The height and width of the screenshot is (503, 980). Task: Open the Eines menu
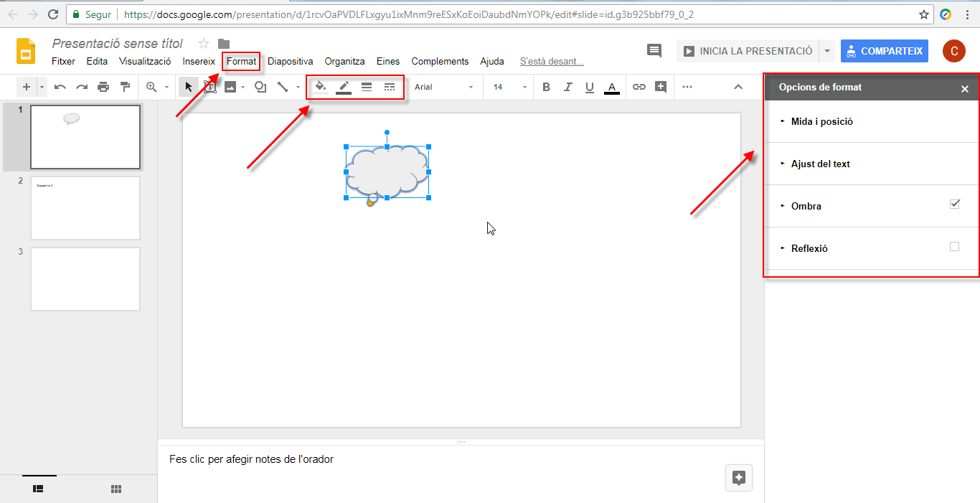click(x=388, y=62)
